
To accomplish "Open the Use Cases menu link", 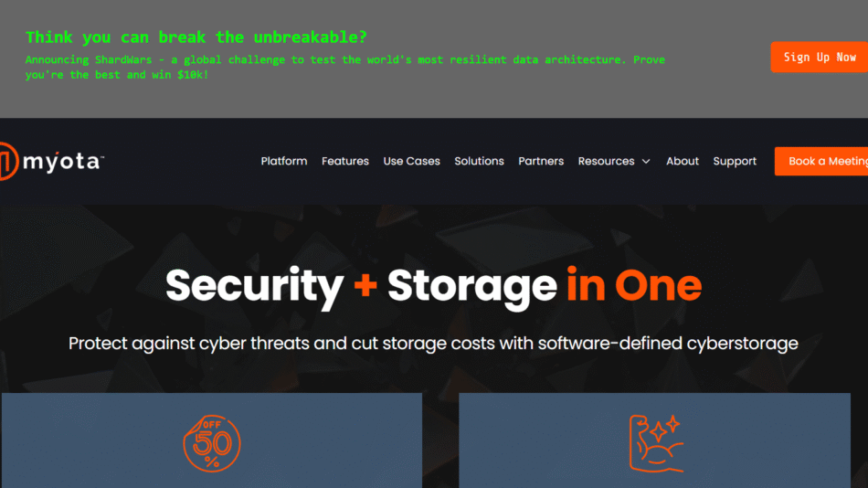I will (411, 161).
